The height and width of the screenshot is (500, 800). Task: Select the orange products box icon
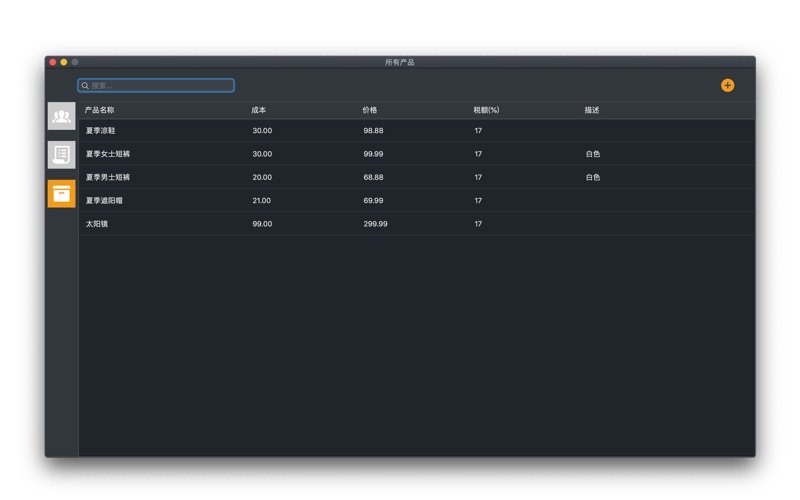pos(61,193)
